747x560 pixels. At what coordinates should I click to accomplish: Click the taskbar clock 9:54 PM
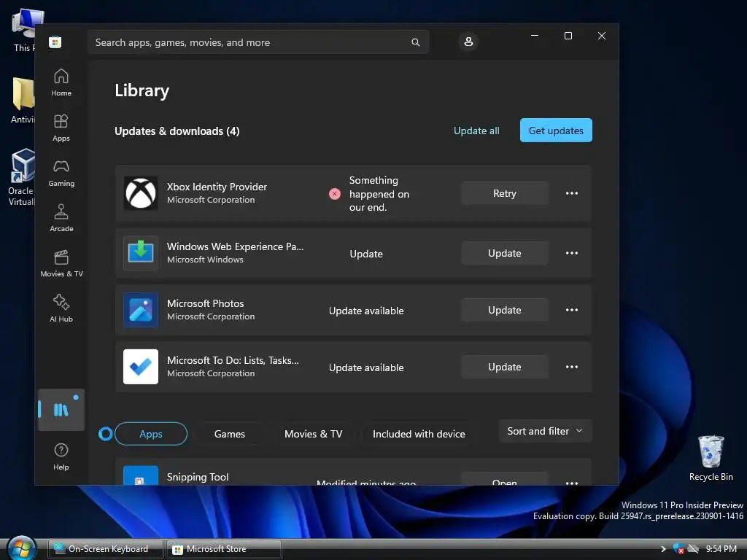pyautogui.click(x=721, y=549)
